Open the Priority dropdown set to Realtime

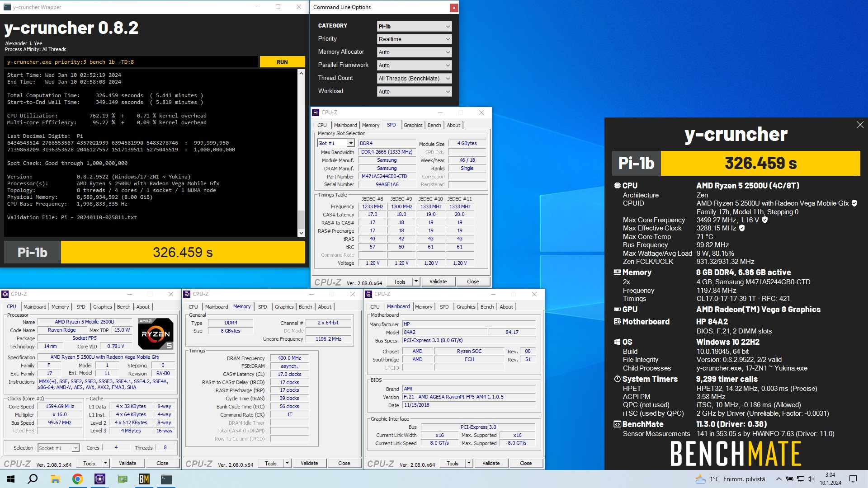[x=414, y=39]
